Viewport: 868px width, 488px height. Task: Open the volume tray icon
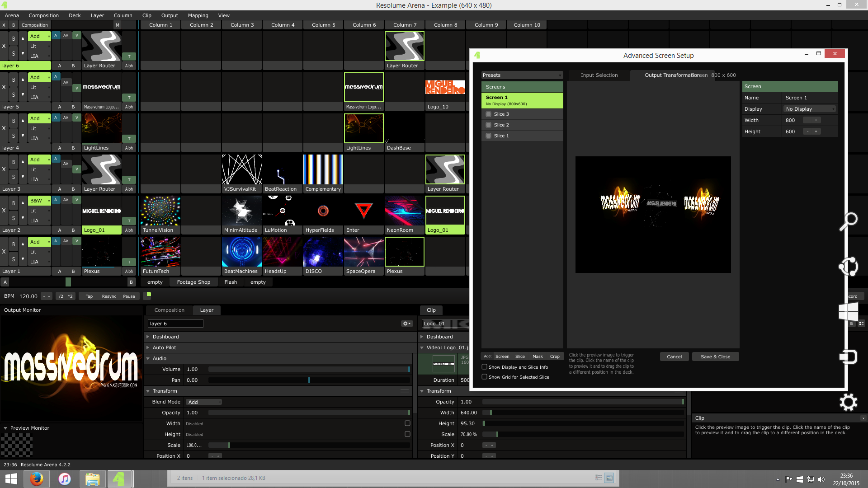coord(821,479)
